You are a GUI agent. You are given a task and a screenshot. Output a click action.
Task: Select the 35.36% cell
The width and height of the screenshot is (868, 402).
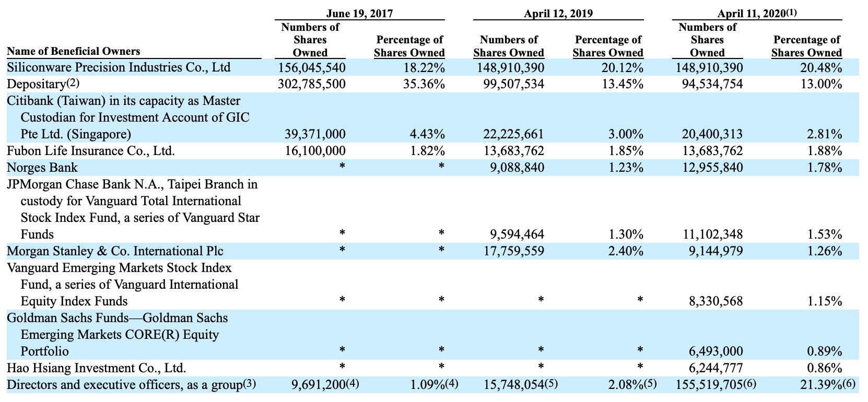coord(424,84)
